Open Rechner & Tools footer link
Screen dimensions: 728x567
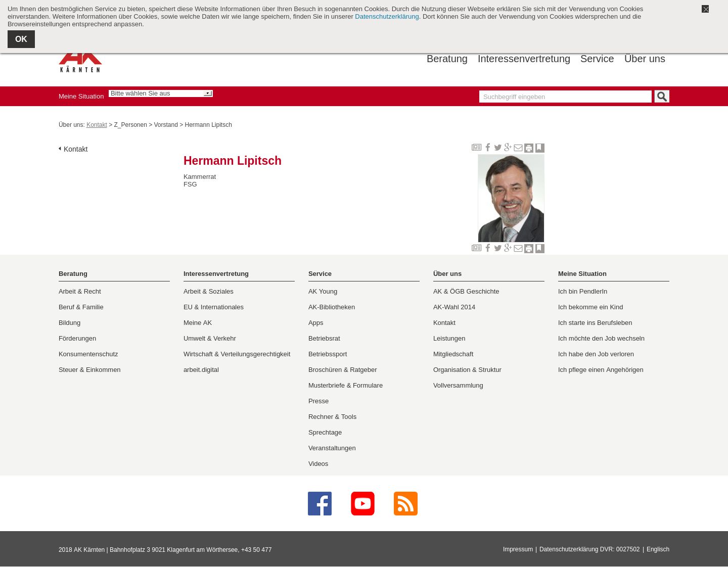click(x=332, y=417)
